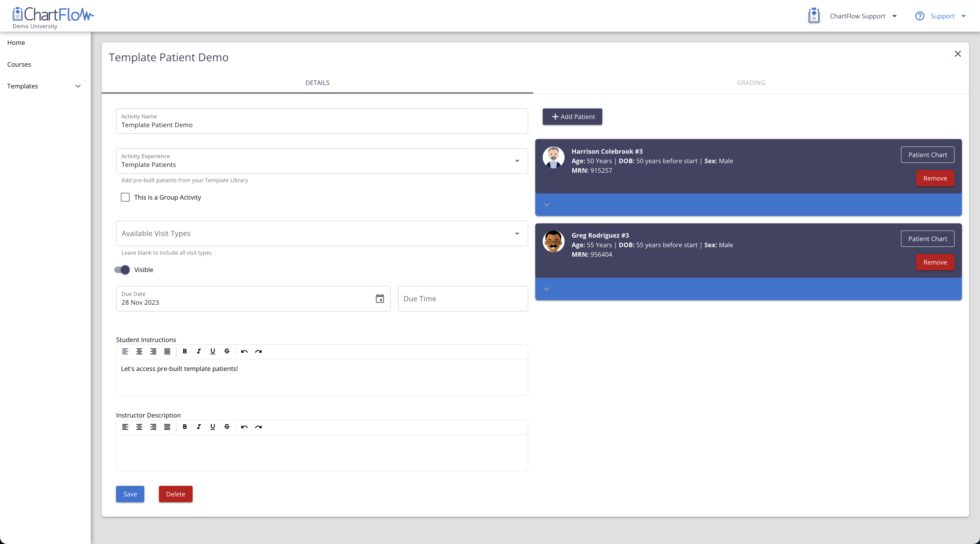Viewport: 980px width, 544px height.
Task: Go to Courses in sidebar
Action: (19, 64)
